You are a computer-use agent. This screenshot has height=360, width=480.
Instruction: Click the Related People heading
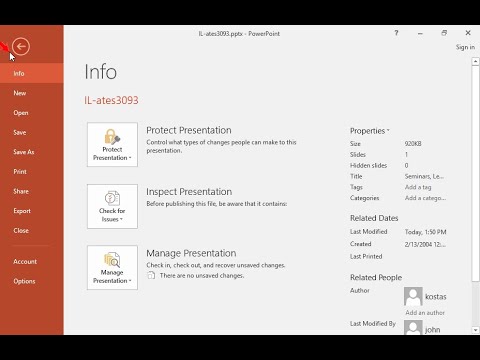376,277
